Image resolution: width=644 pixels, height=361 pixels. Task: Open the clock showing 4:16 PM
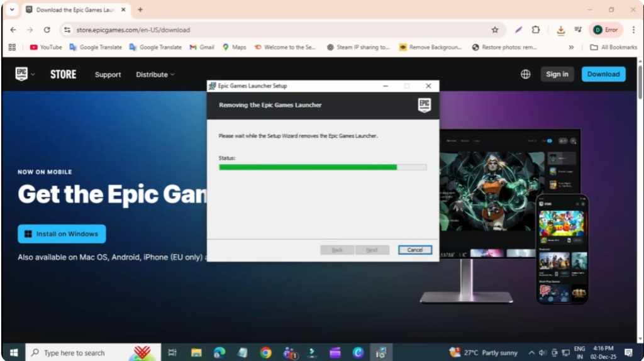[x=603, y=353]
